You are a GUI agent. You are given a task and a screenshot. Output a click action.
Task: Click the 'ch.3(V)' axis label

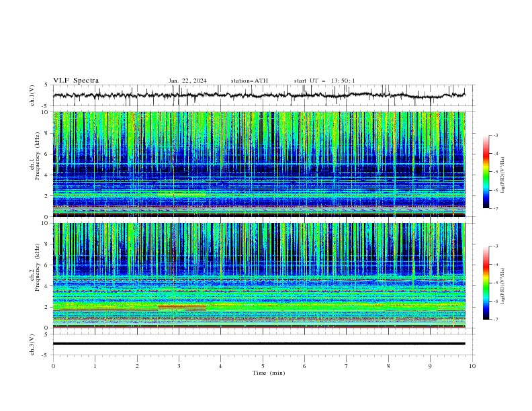pyautogui.click(x=32, y=345)
